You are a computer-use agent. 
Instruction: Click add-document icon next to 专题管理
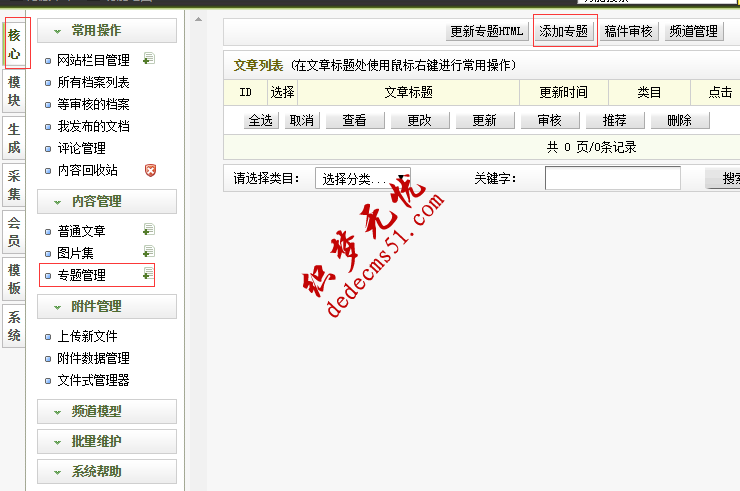pyautogui.click(x=148, y=273)
